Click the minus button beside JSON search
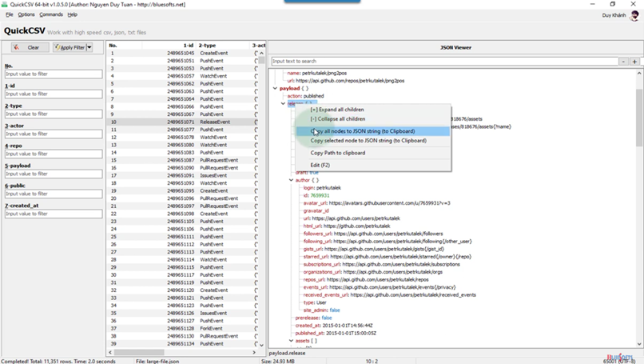The width and height of the screenshot is (644, 364). click(623, 62)
